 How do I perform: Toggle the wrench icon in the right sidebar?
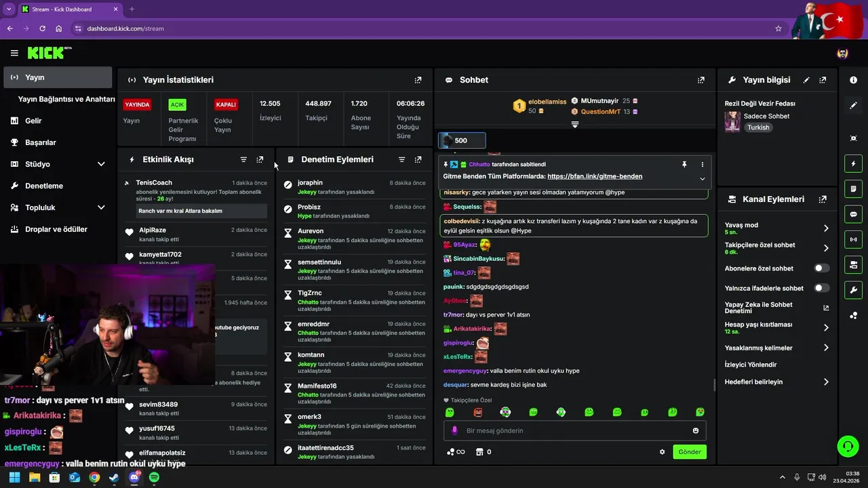point(853,290)
